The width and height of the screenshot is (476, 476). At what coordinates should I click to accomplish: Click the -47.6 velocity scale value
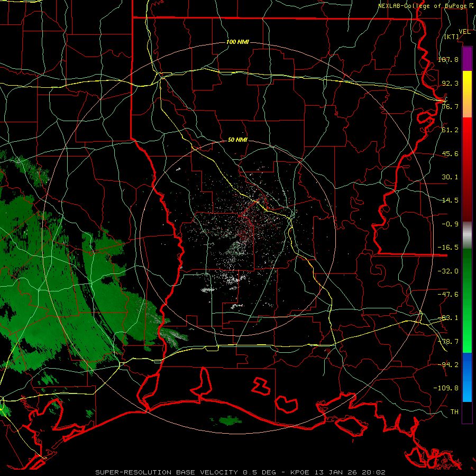point(448,295)
